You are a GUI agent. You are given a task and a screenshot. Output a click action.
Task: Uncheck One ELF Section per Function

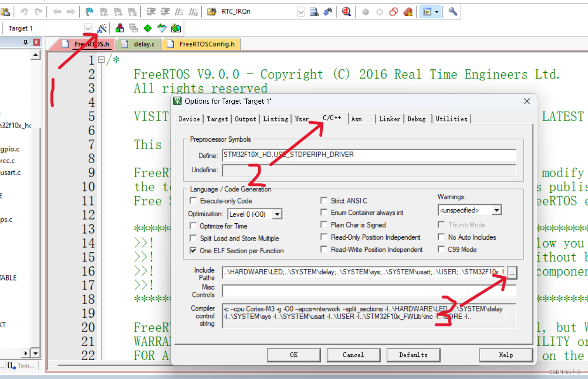[193, 250]
